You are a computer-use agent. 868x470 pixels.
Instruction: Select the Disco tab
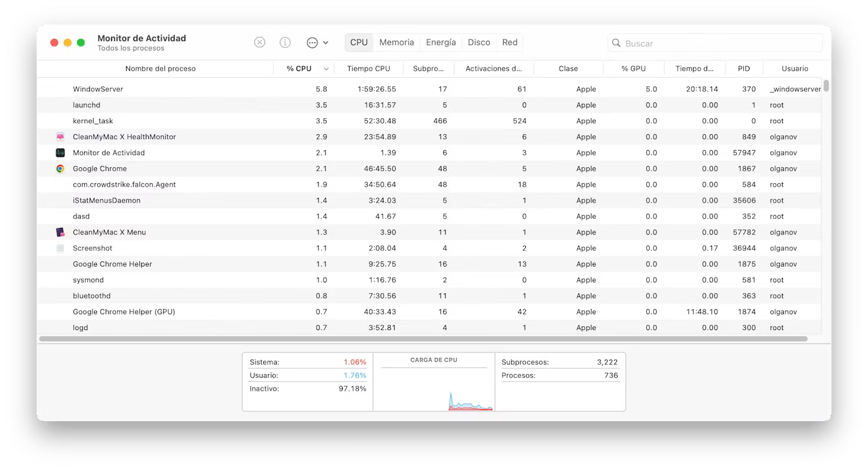click(x=479, y=42)
